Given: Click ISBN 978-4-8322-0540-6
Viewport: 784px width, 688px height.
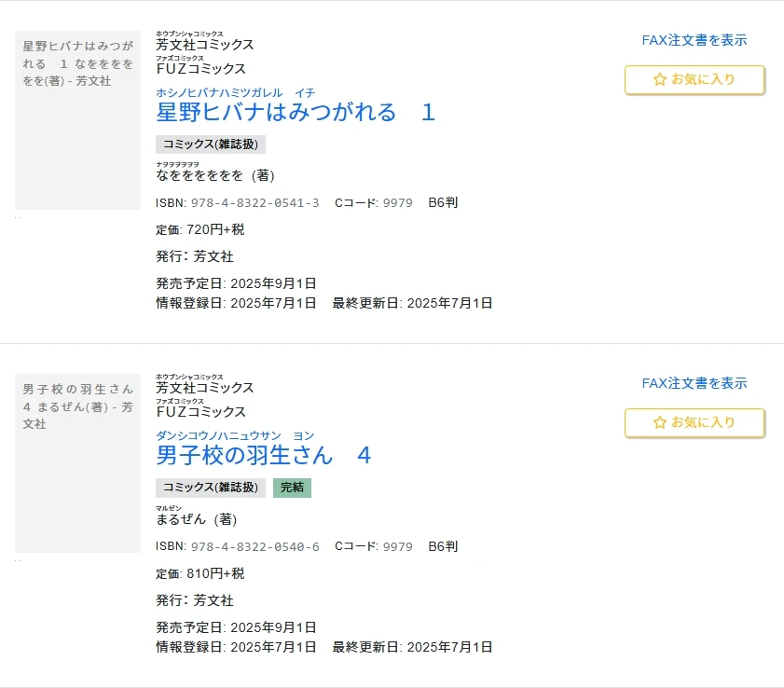Looking at the screenshot, I should click(255, 546).
